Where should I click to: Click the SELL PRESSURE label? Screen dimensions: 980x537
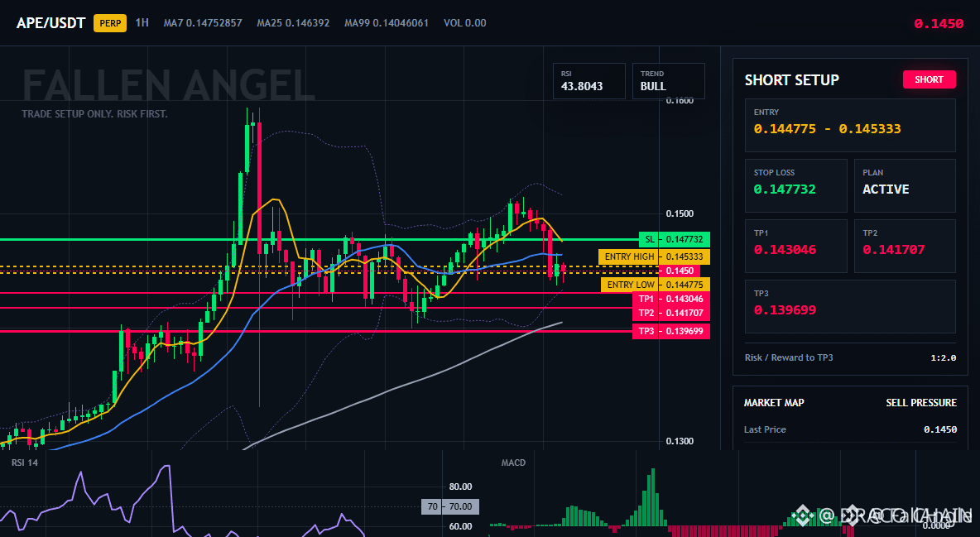(x=921, y=403)
